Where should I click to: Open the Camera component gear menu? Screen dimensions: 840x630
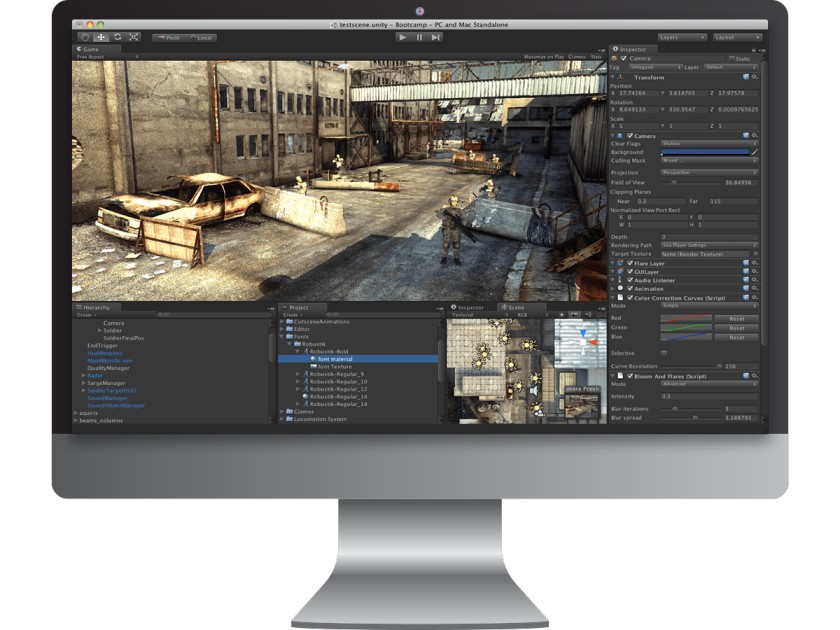[x=754, y=136]
